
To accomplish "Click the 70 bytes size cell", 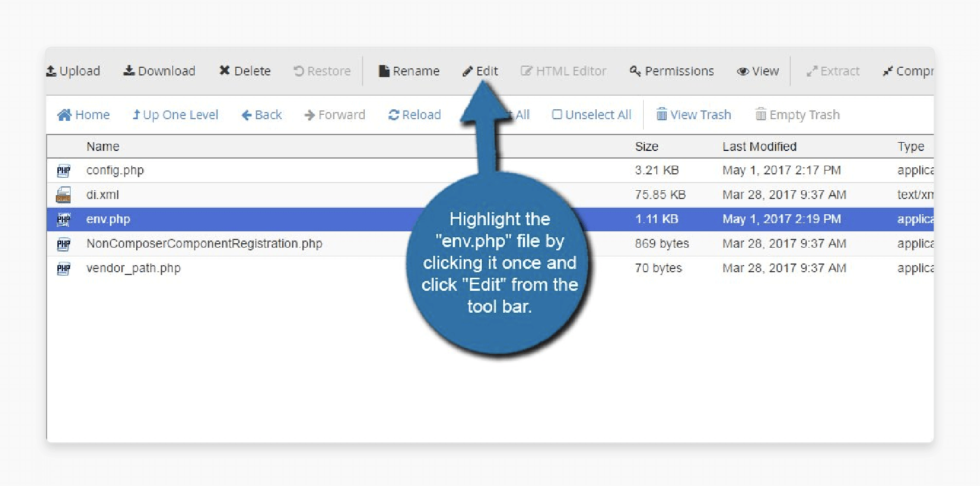I will coord(658,268).
